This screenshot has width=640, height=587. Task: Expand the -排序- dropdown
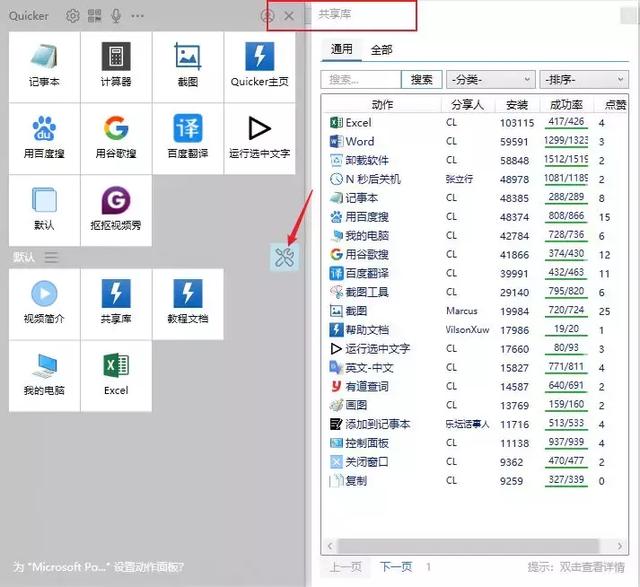[584, 79]
